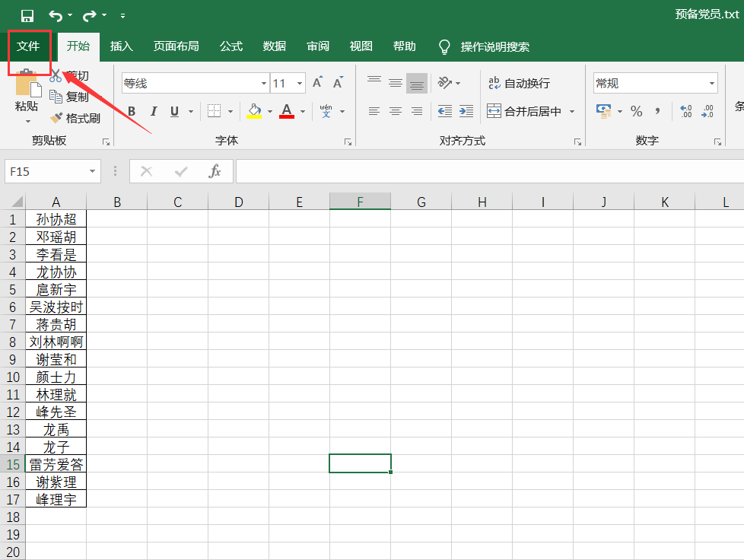Apply the yellow fill color swatch
744x560 pixels.
(x=254, y=112)
